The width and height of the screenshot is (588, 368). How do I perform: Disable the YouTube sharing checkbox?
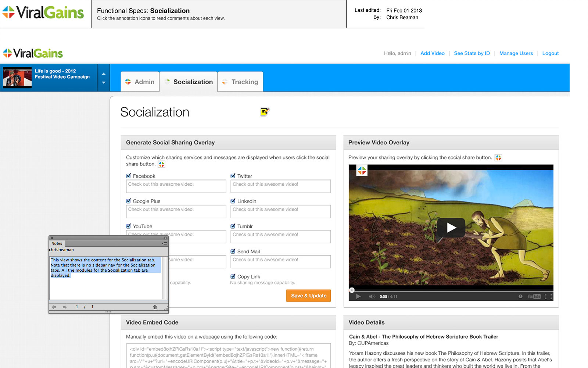(x=128, y=226)
